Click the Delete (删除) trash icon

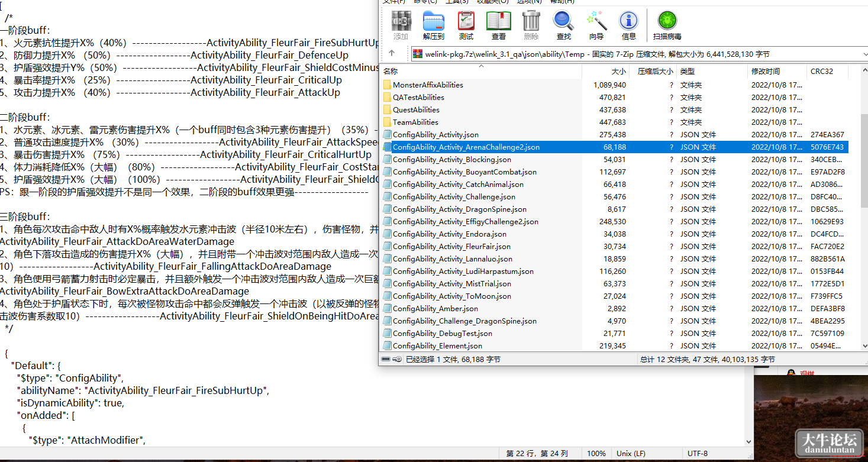pos(531,25)
